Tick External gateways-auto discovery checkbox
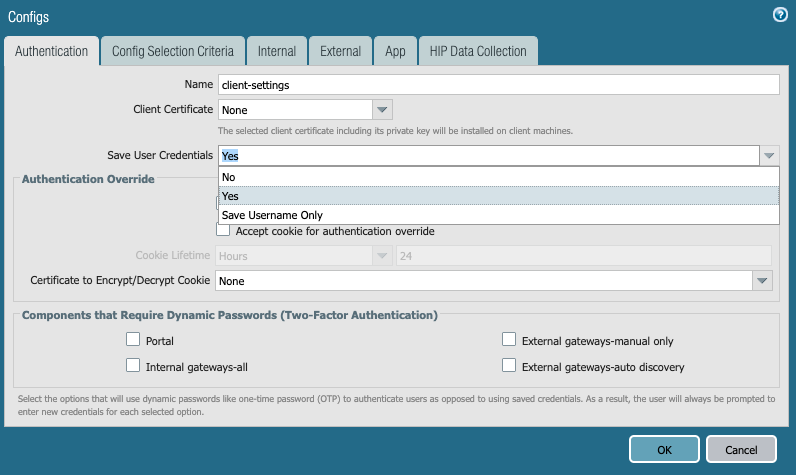 point(509,366)
